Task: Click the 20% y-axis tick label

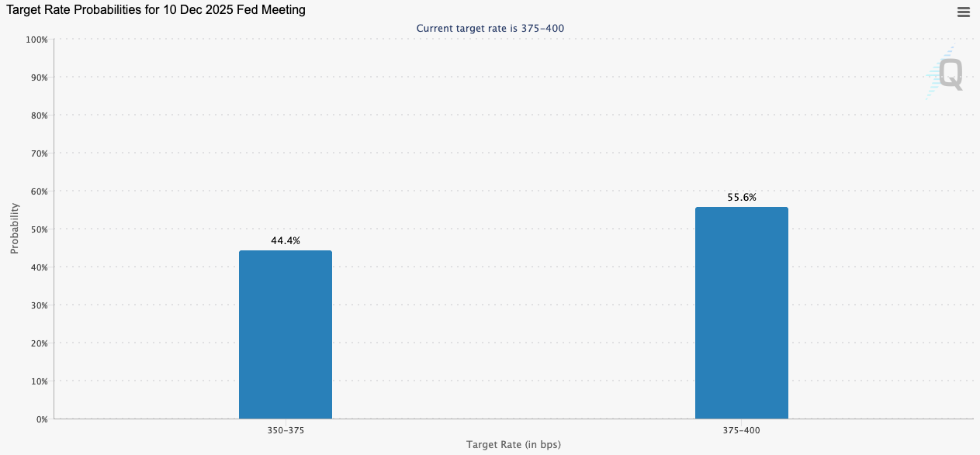Action: [38, 343]
